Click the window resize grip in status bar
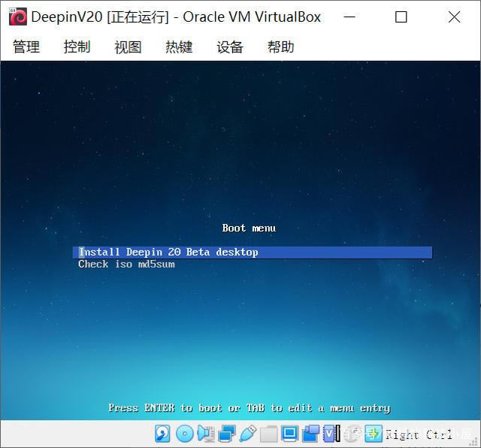The width and height of the screenshot is (481, 448). click(x=474, y=441)
